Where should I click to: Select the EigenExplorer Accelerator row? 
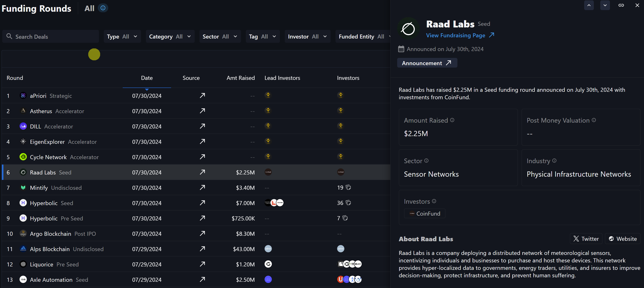point(196,142)
